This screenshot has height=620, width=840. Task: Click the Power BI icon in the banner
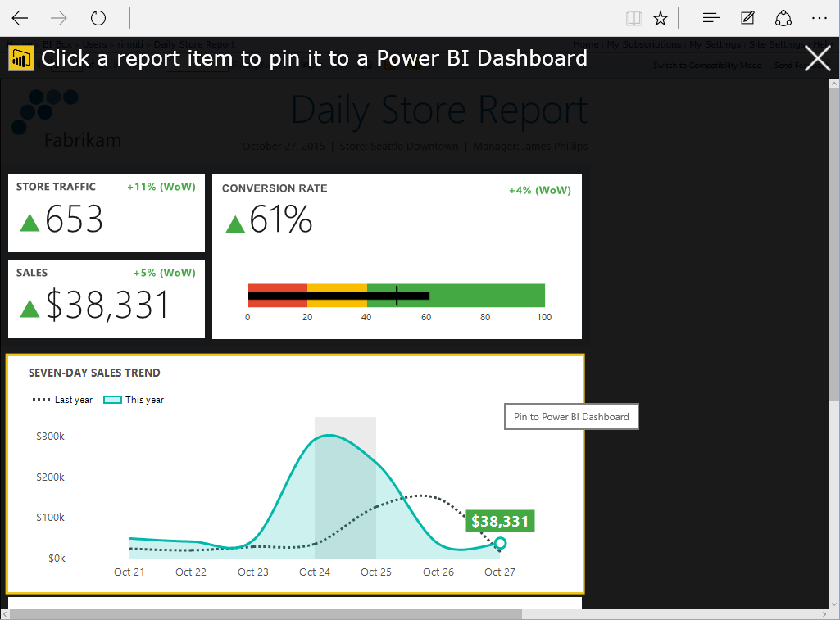[x=20, y=57]
